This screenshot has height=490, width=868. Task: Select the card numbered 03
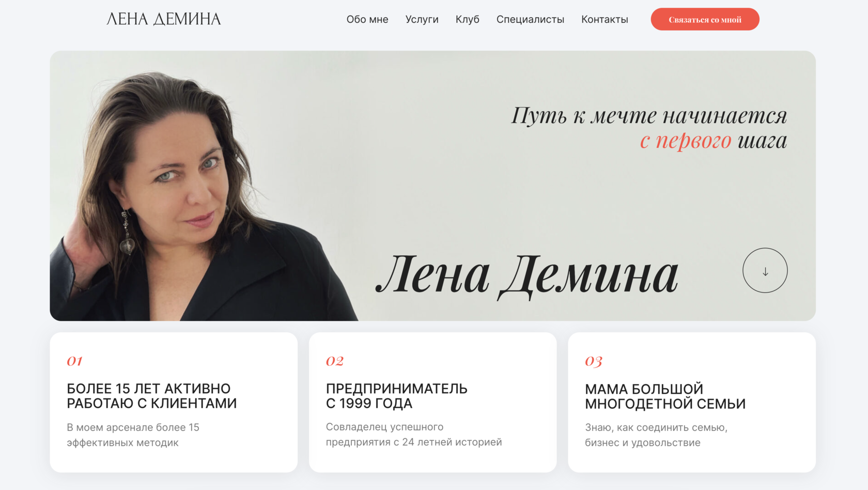[692, 402]
